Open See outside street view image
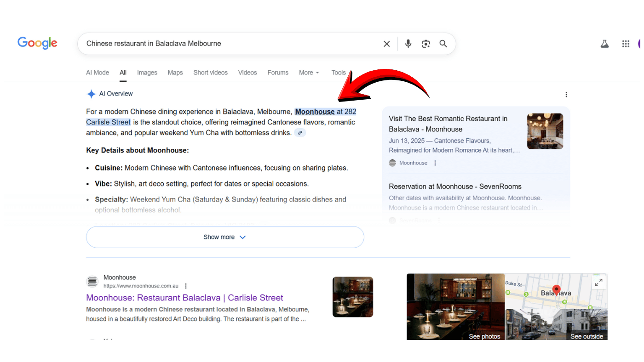Image resolution: width=644 pixels, height=362 pixels. coord(557,324)
